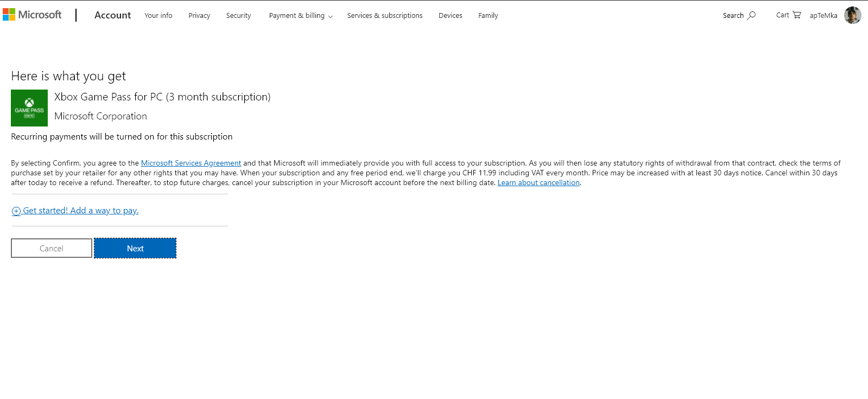The width and height of the screenshot is (868, 399).
Task: Click the Xbox Game Pass product image
Action: click(29, 108)
